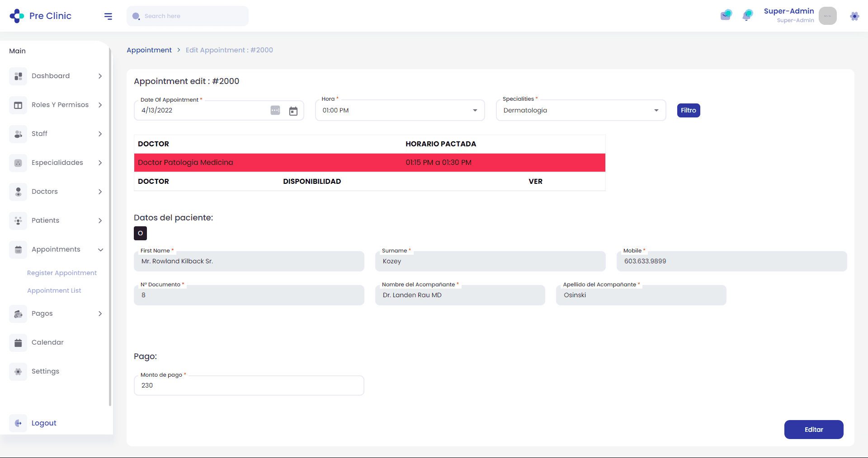Open the notifications bell icon
This screenshot has height=458, width=868.
coord(747,15)
